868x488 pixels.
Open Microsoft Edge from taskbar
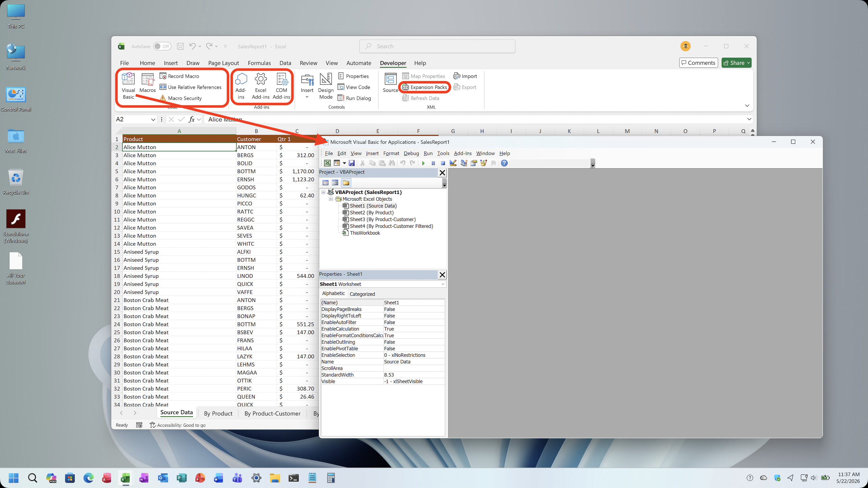(88, 478)
